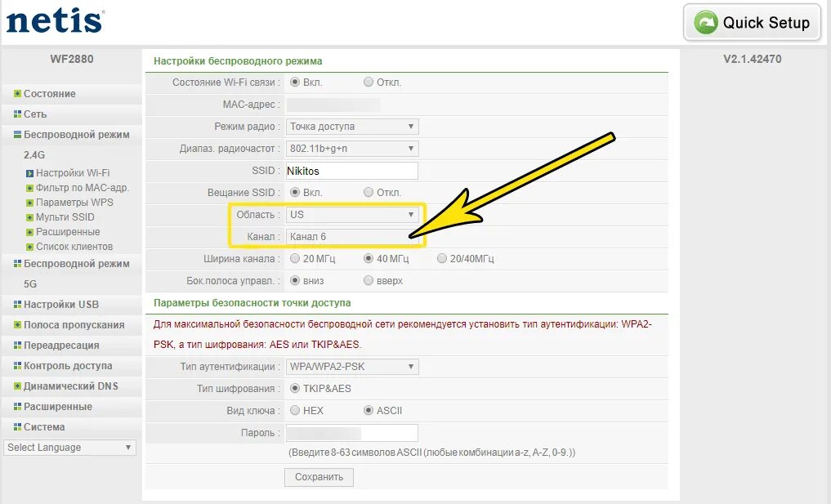This screenshot has height=504, width=831.
Task: Open Сеть menu
Action: point(35,114)
